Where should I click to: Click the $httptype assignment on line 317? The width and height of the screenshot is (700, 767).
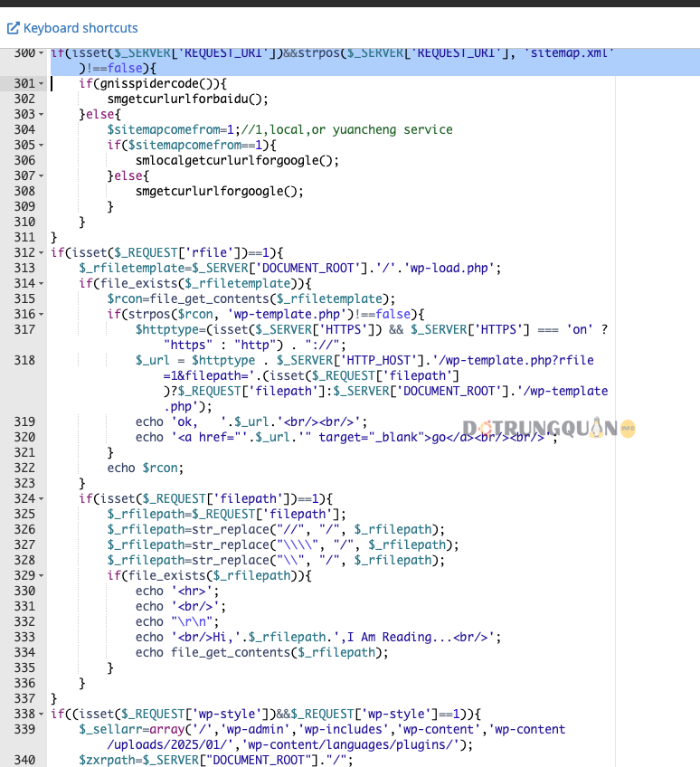372,337
